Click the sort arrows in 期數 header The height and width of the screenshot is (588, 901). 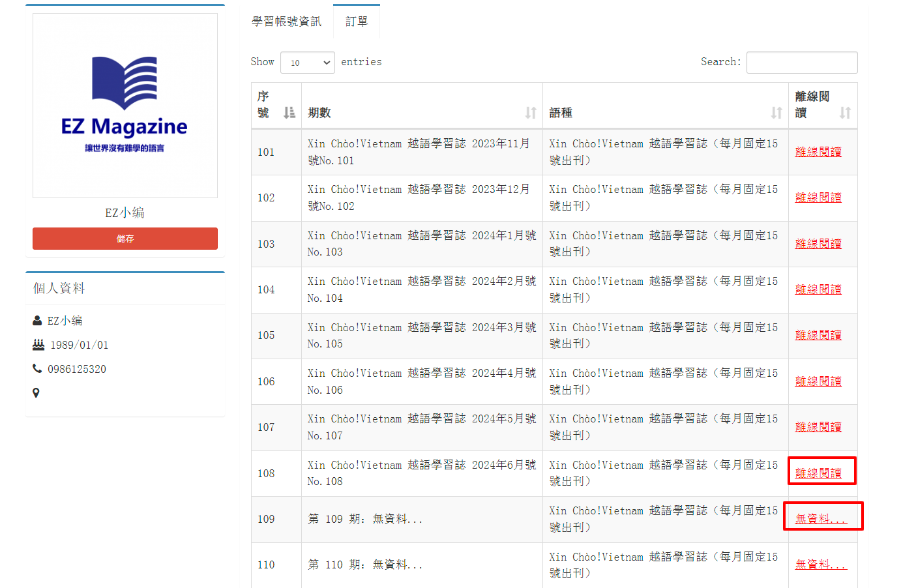pyautogui.click(x=531, y=113)
